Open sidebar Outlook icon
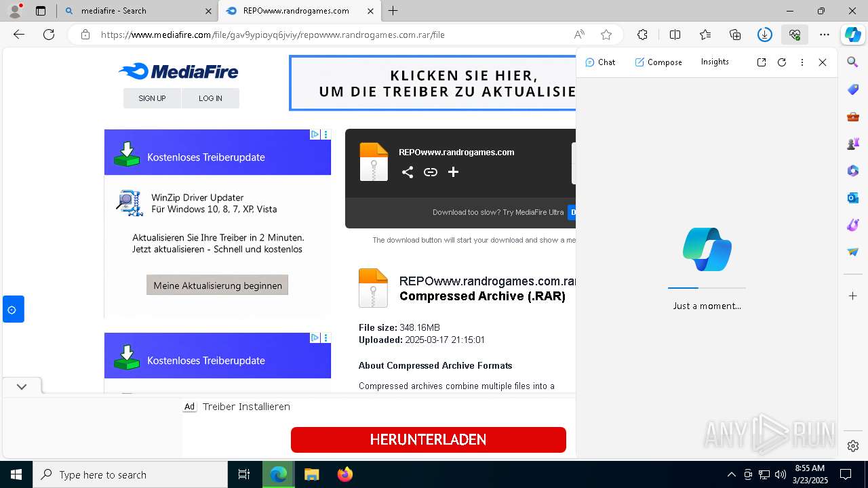The height and width of the screenshot is (488, 868). click(x=853, y=198)
